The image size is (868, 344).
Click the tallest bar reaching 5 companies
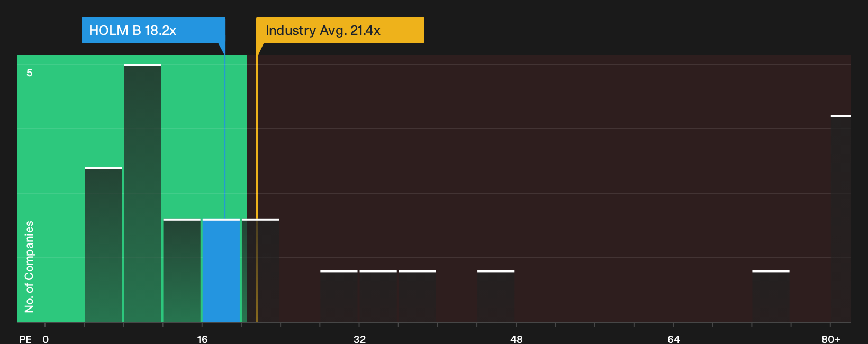(x=143, y=193)
